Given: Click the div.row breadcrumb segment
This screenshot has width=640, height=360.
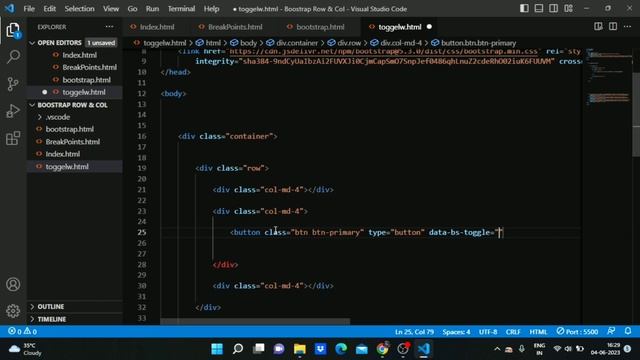Looking at the screenshot, I should pyautogui.click(x=344, y=43).
